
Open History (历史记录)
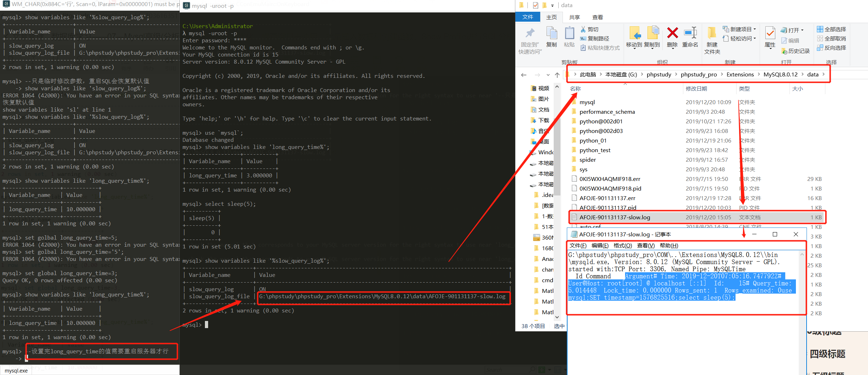(x=796, y=51)
